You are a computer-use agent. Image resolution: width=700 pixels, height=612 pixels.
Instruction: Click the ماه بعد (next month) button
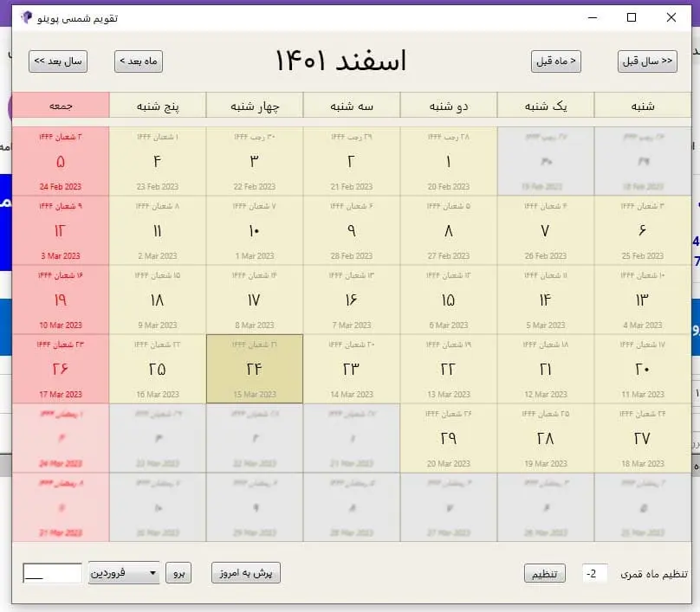139,61
